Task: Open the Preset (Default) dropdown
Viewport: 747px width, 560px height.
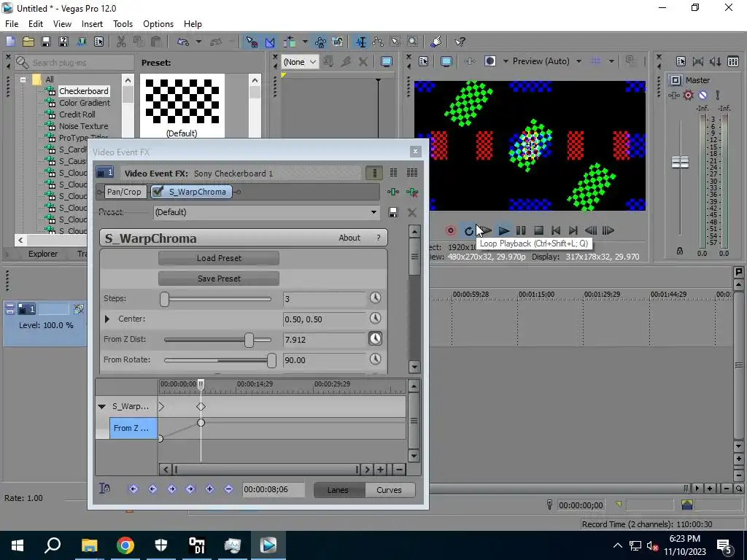Action: coord(374,212)
